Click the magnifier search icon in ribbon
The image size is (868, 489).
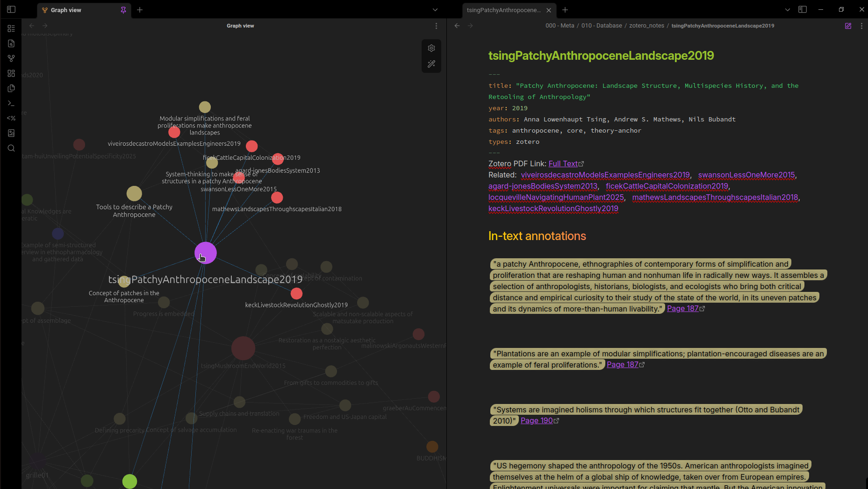pyautogui.click(x=11, y=148)
